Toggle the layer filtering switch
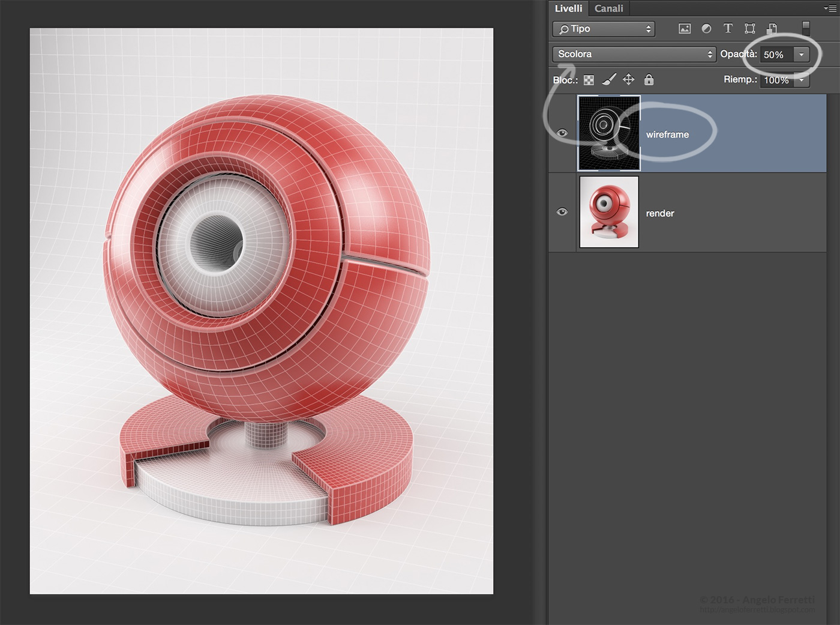Image resolution: width=840 pixels, height=625 pixels. tap(806, 28)
